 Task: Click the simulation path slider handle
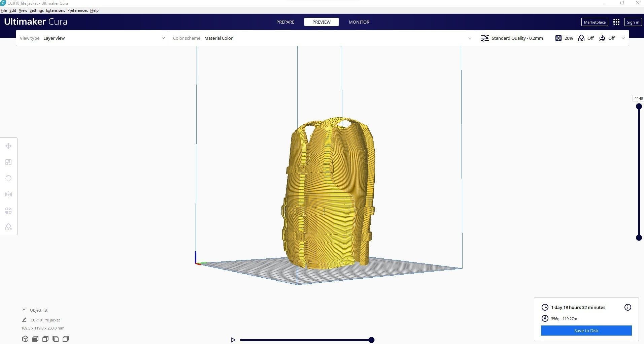click(371, 340)
